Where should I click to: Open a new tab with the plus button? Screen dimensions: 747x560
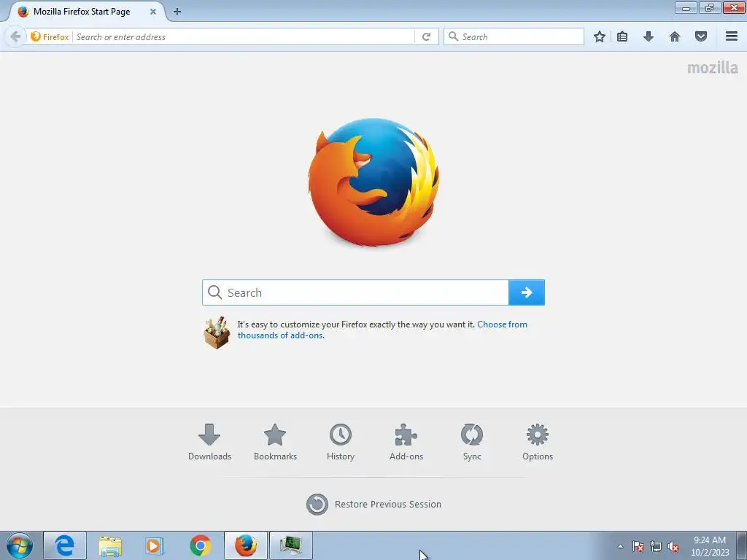(177, 12)
